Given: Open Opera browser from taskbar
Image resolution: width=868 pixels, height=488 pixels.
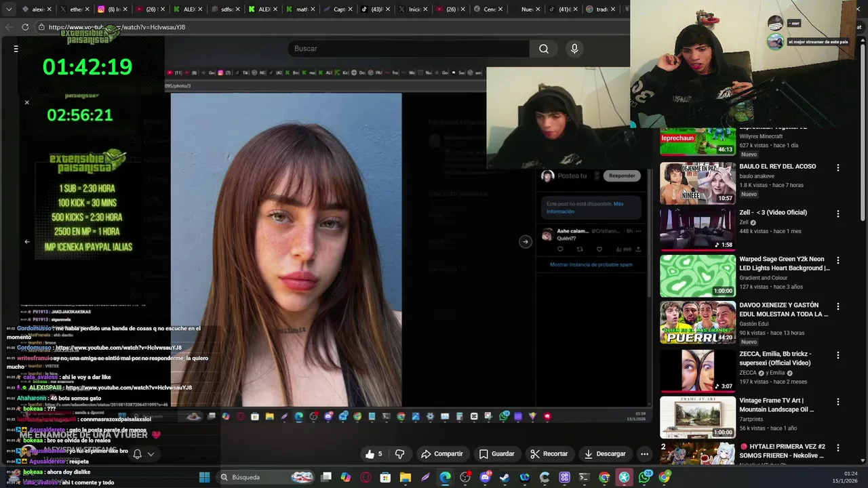Looking at the screenshot, I should click(x=366, y=477).
